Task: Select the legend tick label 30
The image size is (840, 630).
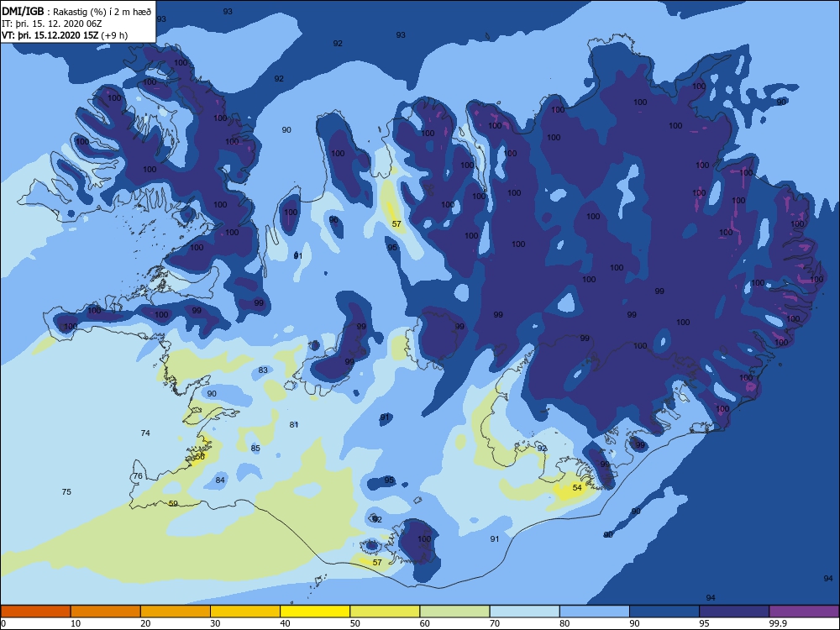Action: (215, 623)
